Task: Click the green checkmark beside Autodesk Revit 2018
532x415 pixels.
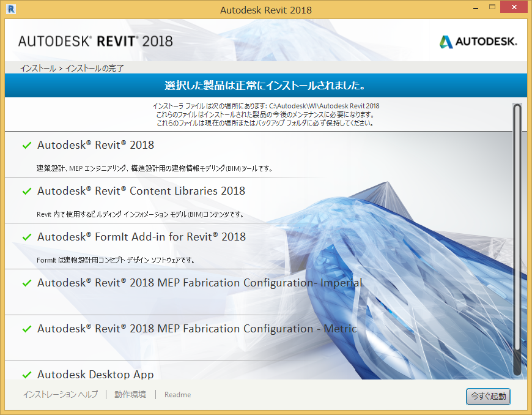Action: 27,145
